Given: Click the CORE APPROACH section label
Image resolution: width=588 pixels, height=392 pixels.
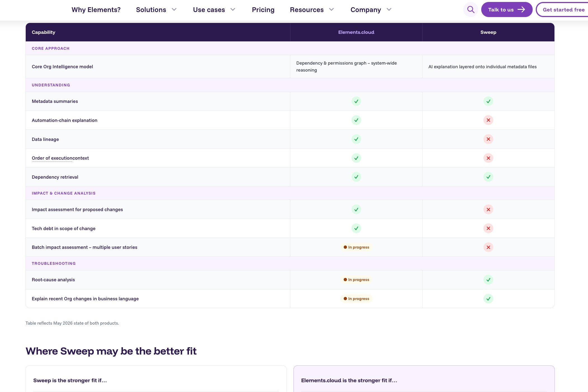Looking at the screenshot, I should coord(51,48).
